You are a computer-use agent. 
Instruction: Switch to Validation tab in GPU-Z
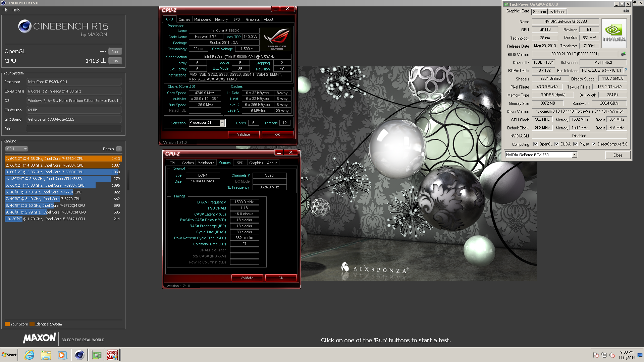pos(557,12)
